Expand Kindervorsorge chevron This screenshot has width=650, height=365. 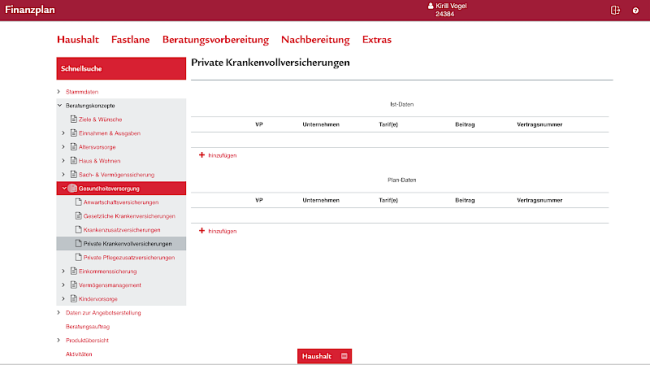pyautogui.click(x=63, y=298)
